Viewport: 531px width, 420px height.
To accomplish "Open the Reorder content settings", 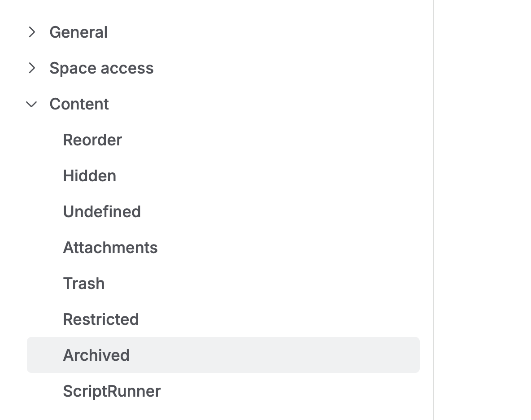I will (x=92, y=140).
